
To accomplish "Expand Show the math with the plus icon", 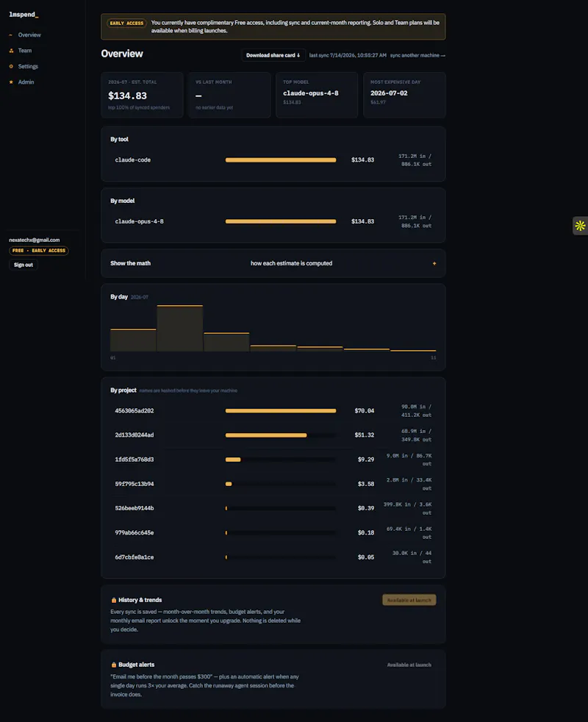I will [x=434, y=263].
